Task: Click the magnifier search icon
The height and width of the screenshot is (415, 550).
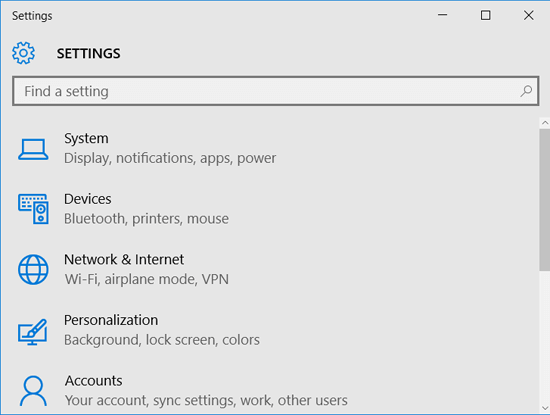Action: click(x=526, y=91)
